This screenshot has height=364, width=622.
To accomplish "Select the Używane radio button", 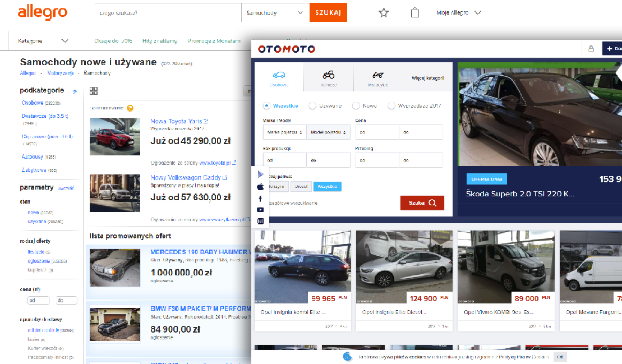I will 312,105.
